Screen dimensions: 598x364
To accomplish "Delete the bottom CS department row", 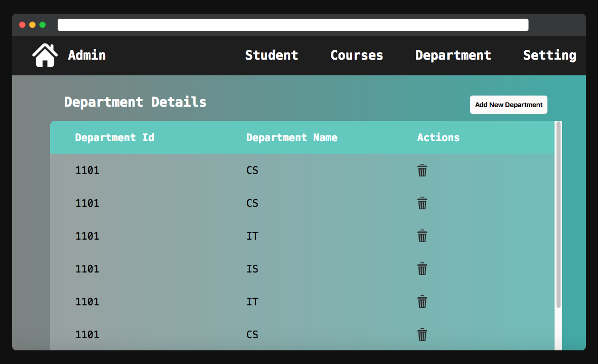I will pos(422,335).
